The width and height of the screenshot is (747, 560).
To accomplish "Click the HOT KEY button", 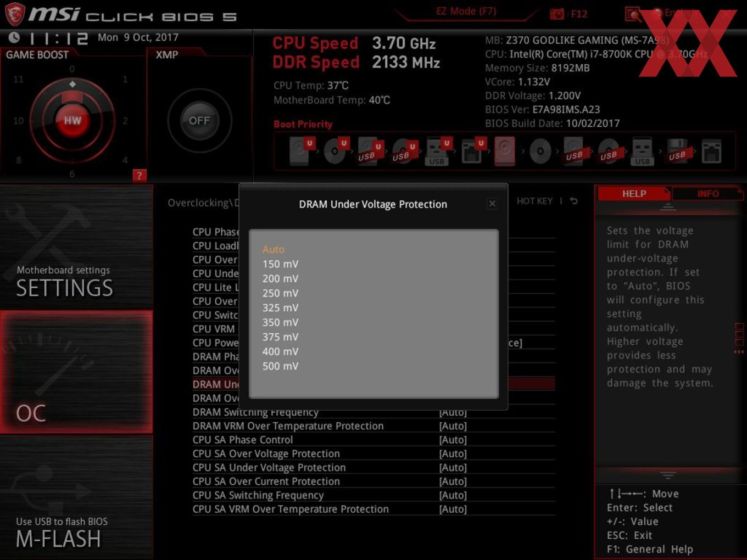I will click(x=534, y=201).
